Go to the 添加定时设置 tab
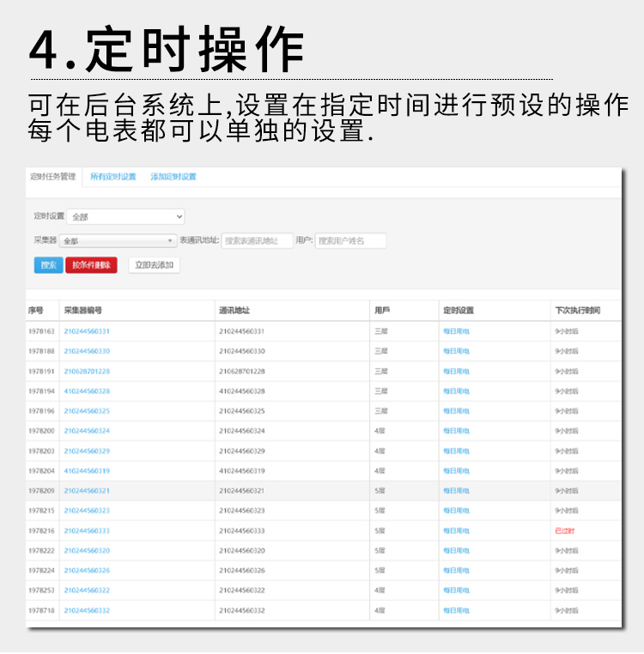The height and width of the screenshot is (654, 644). [x=173, y=177]
